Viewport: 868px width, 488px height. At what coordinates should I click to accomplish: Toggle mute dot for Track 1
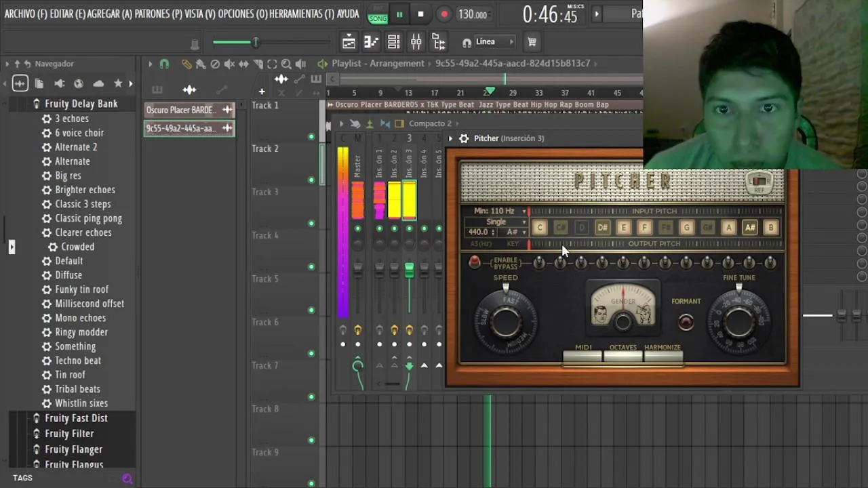click(311, 137)
